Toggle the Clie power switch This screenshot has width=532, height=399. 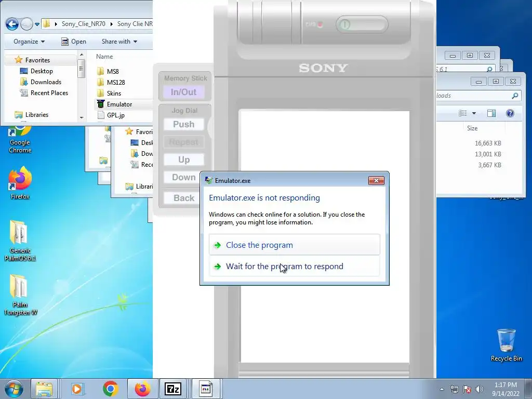click(362, 24)
